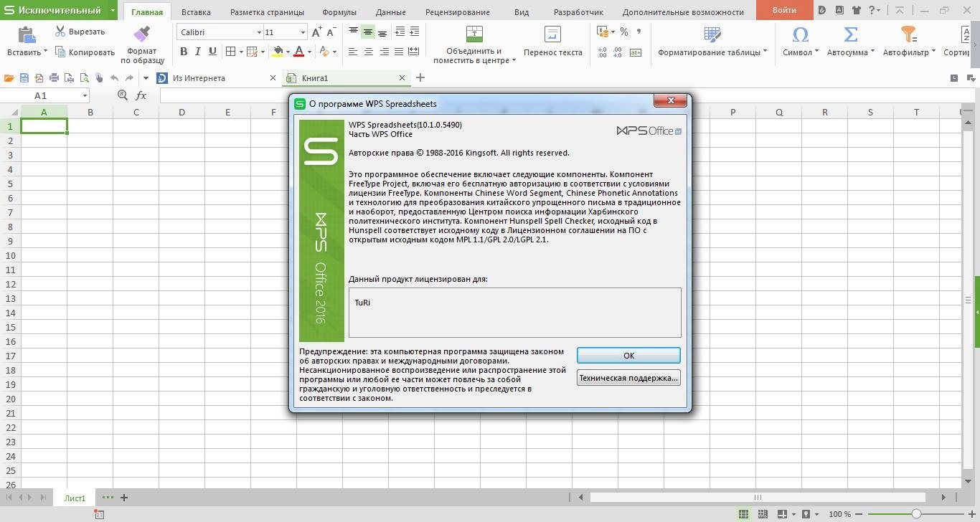Click the Symbol omega icon

point(801,34)
